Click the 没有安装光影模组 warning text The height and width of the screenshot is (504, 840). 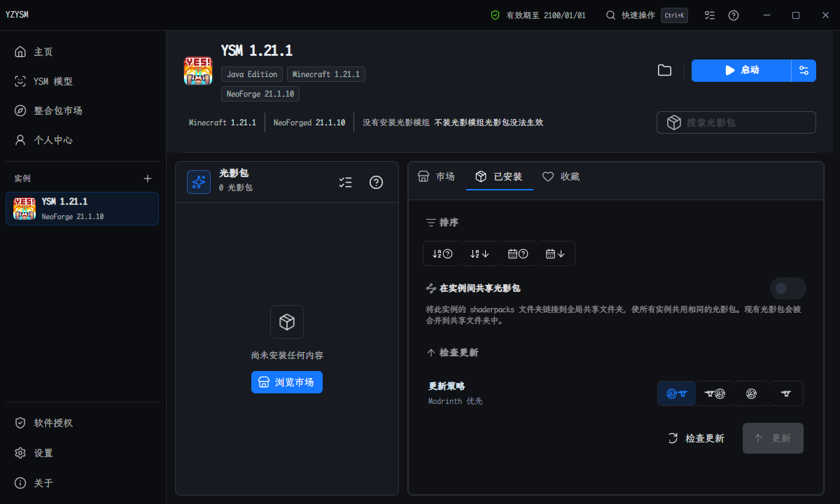(x=396, y=122)
